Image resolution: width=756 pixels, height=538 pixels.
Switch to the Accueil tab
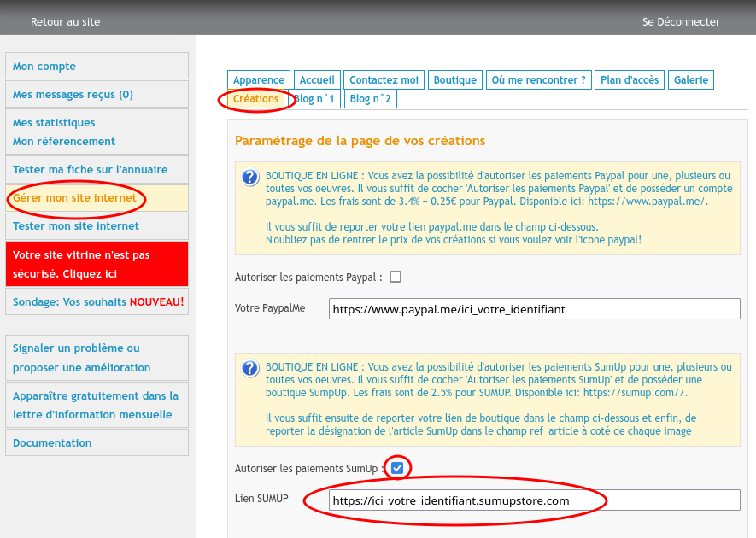(318, 80)
